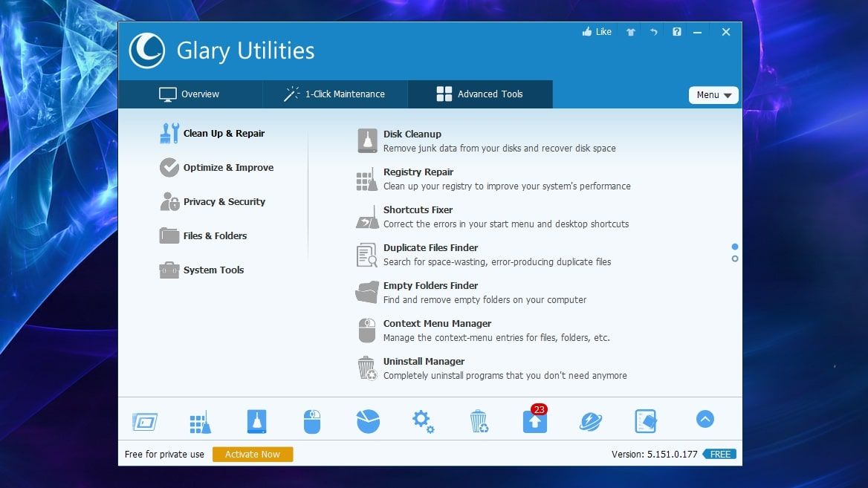Screen dimensions: 868x488
Task: Click the Activate Now button
Action: point(253,454)
